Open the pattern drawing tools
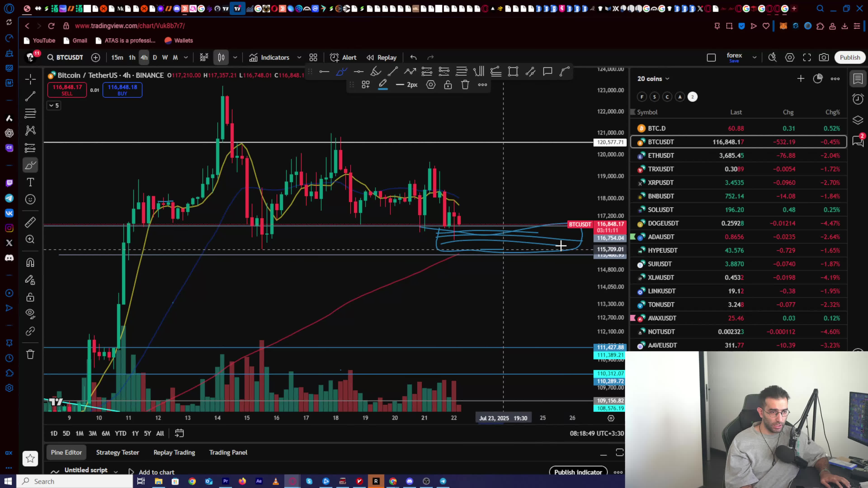 pyautogui.click(x=30, y=131)
